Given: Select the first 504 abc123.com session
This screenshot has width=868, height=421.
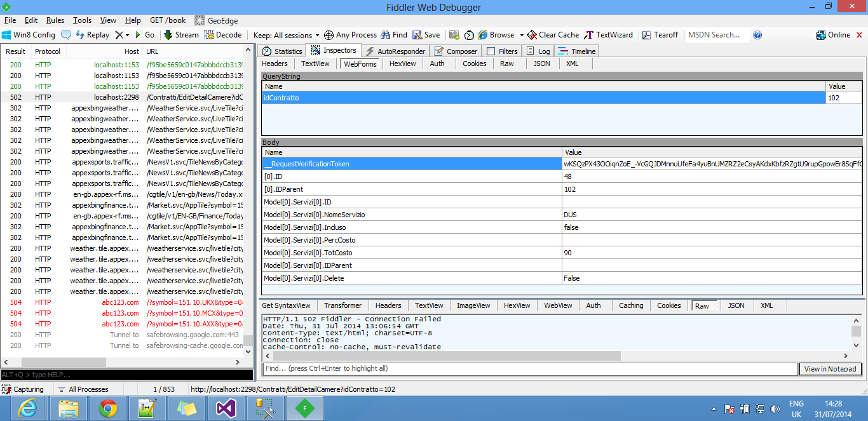Looking at the screenshot, I should point(122,302).
